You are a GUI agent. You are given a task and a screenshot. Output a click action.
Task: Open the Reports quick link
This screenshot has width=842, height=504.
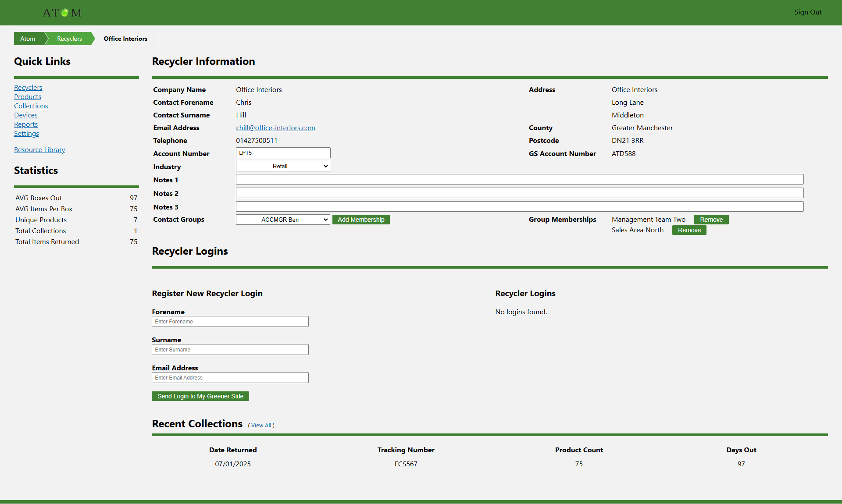(x=26, y=124)
